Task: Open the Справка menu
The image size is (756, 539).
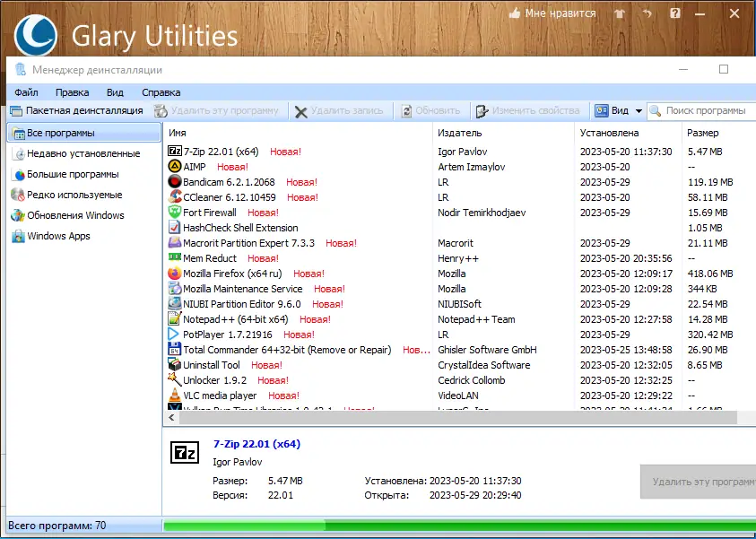Action: click(x=161, y=92)
